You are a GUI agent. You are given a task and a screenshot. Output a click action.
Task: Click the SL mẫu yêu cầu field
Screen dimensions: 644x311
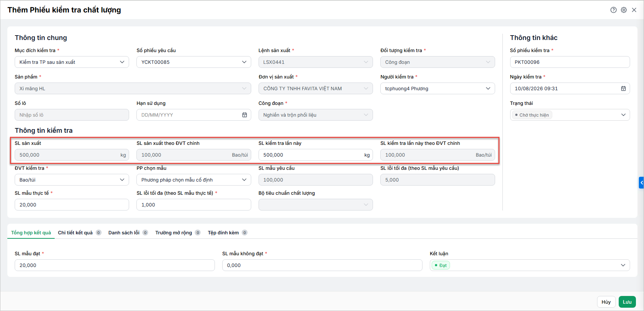(316, 180)
